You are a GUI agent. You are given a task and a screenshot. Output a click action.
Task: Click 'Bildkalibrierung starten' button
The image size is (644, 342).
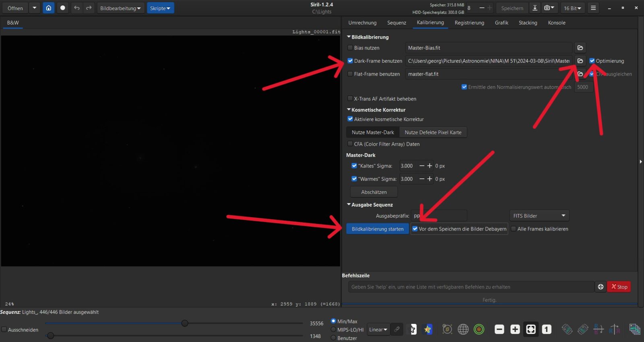tap(378, 229)
